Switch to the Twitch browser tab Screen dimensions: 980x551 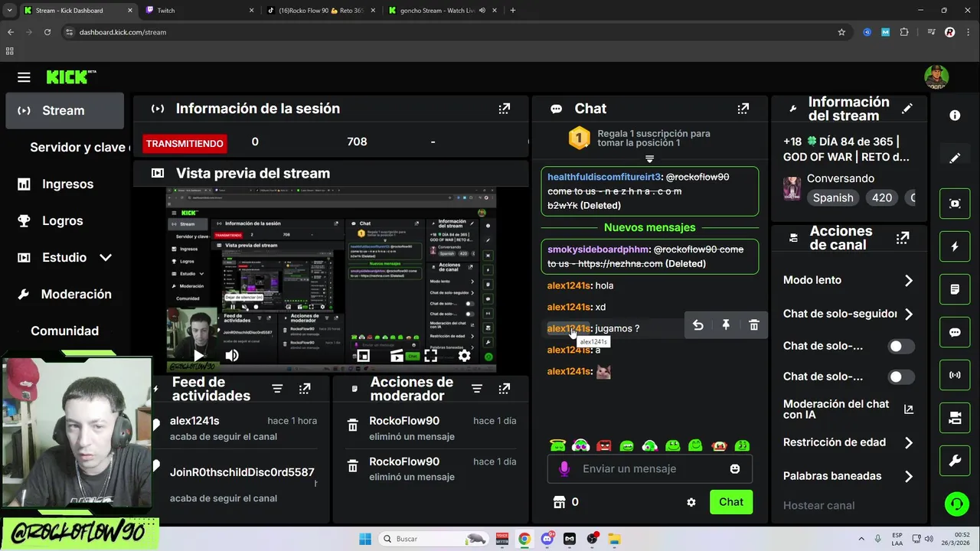[x=198, y=11]
